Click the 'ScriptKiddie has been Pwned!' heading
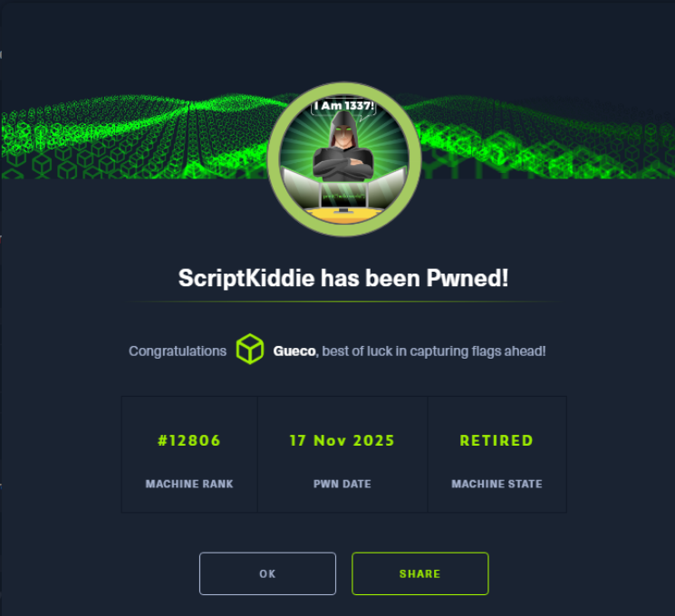 coord(343,277)
